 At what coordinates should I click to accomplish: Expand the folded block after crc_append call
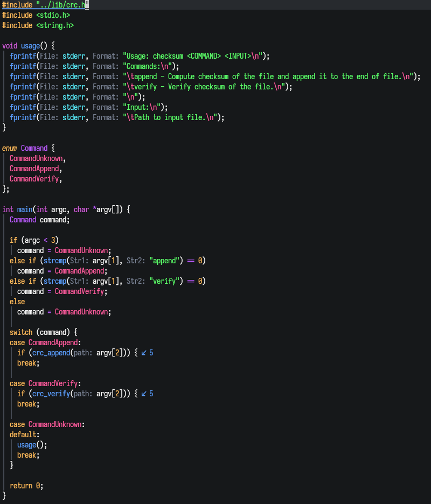147,353
